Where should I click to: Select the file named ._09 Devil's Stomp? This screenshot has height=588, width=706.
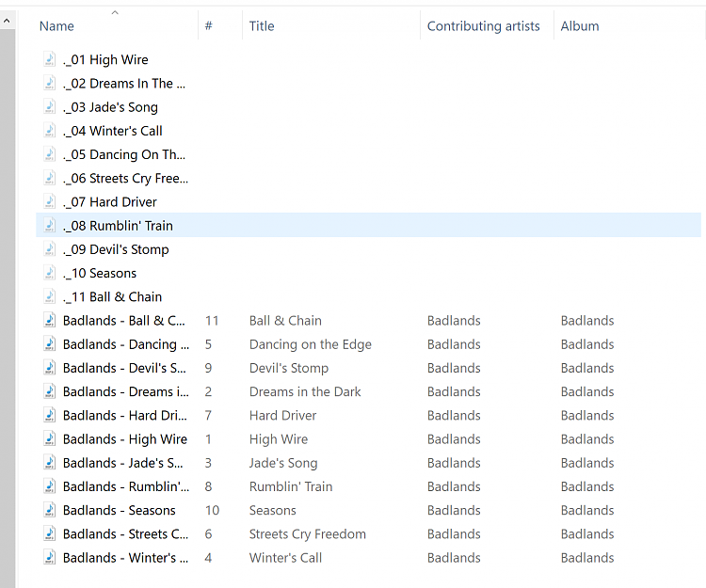click(x=116, y=249)
